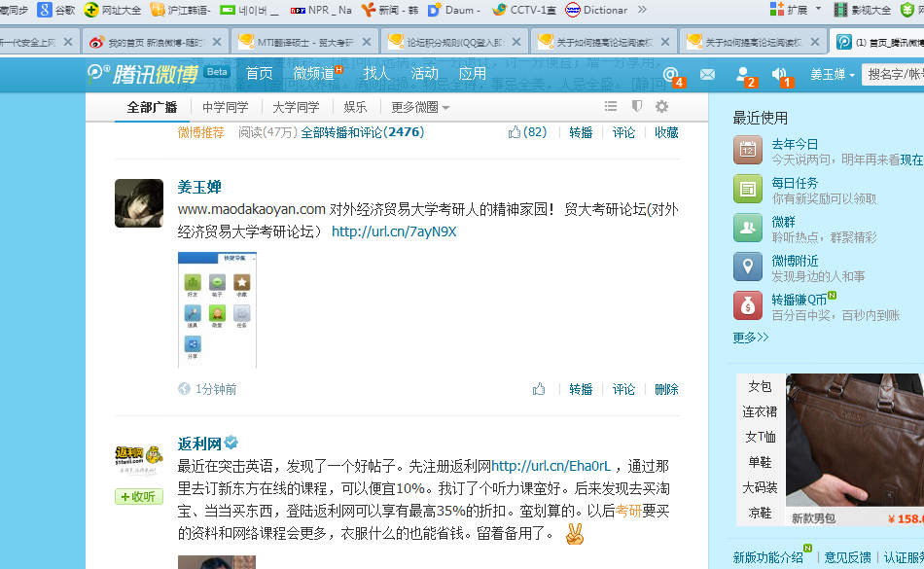This screenshot has height=569, width=924.
Task: Open NPR bookmark
Action: pos(321,10)
